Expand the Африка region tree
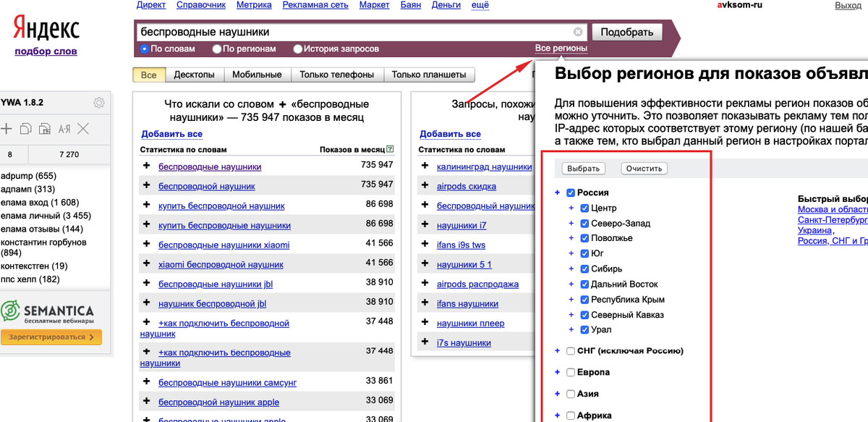The width and height of the screenshot is (868, 422). tap(557, 415)
